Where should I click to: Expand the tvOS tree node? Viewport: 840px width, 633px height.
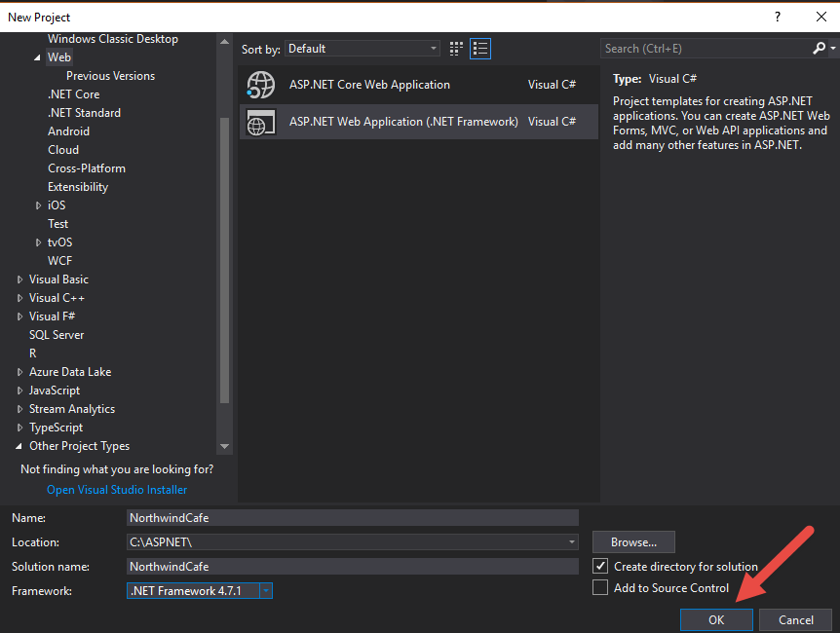[x=38, y=242]
